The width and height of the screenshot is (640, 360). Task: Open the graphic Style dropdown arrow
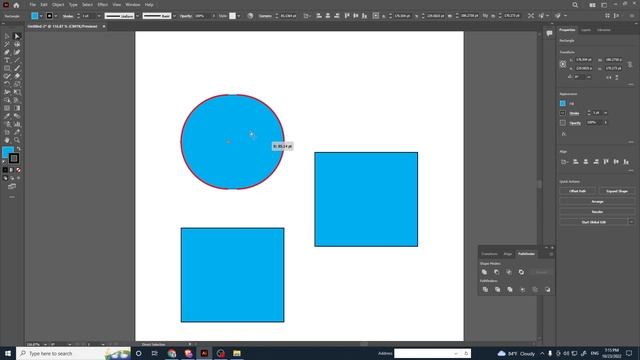tap(239, 16)
